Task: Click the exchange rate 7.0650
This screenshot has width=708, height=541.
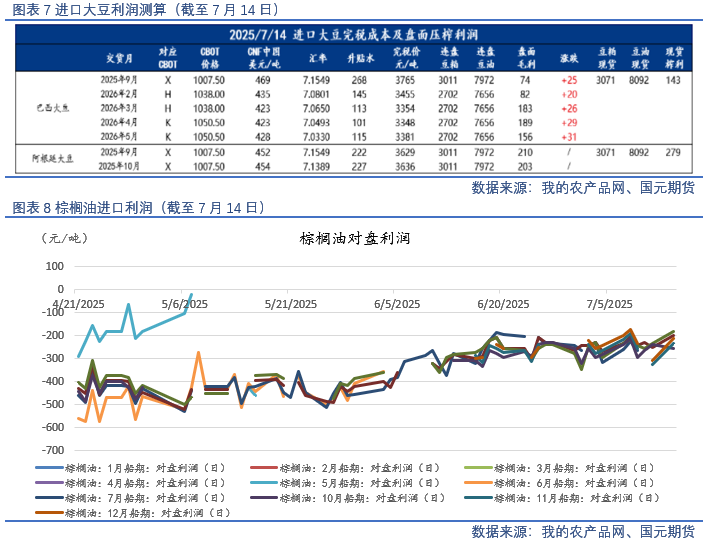Action: [316, 108]
